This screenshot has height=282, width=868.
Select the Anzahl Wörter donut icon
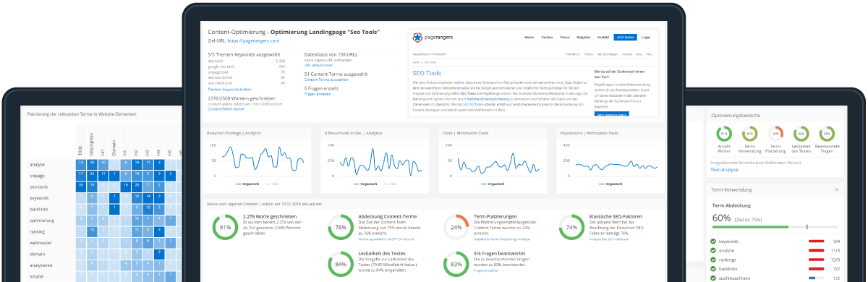[x=723, y=134]
